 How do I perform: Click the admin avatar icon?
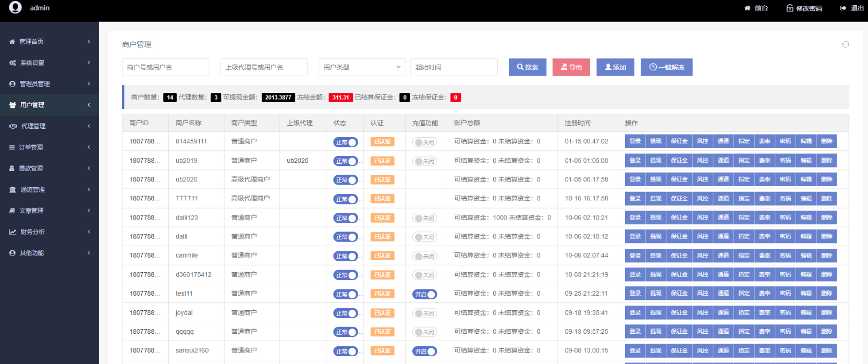pos(16,7)
